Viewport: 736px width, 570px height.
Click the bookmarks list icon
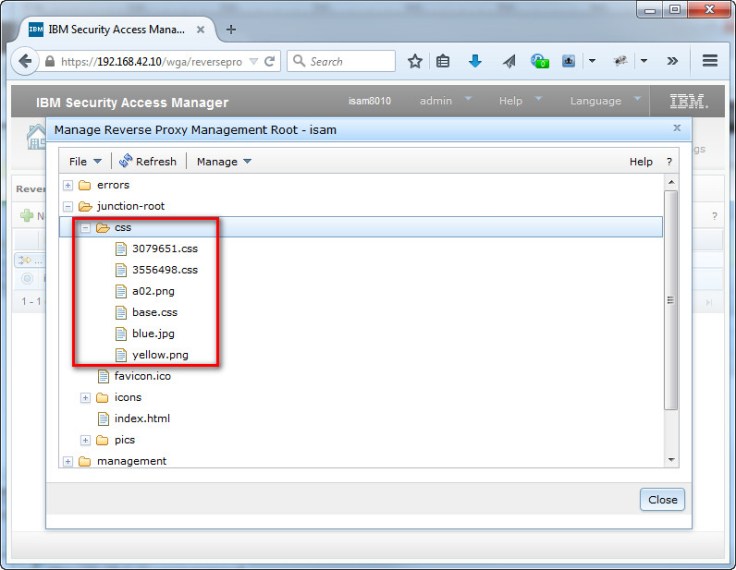(443, 61)
